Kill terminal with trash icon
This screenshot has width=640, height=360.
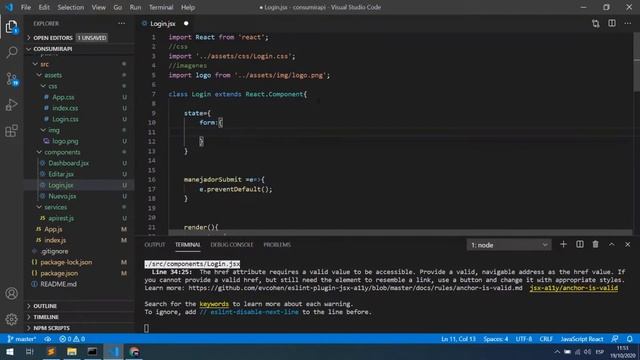click(596, 244)
